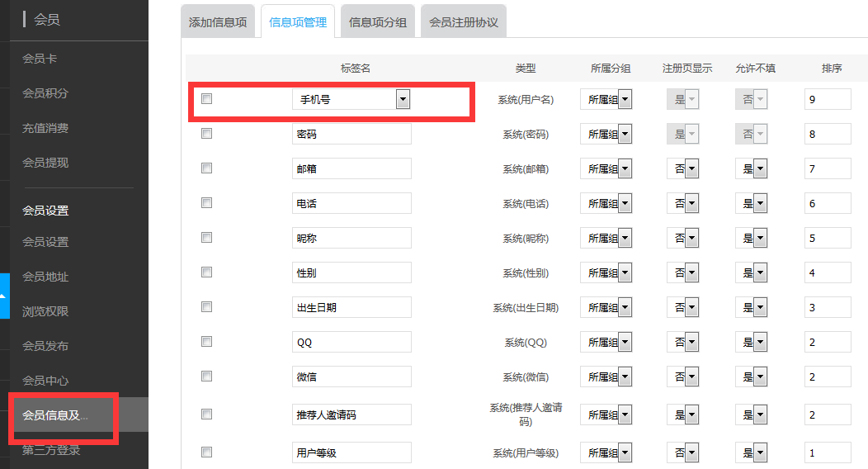Viewport: 868px width, 469px height.
Task: Tick the 出生日期 row checkbox
Action: (x=206, y=307)
